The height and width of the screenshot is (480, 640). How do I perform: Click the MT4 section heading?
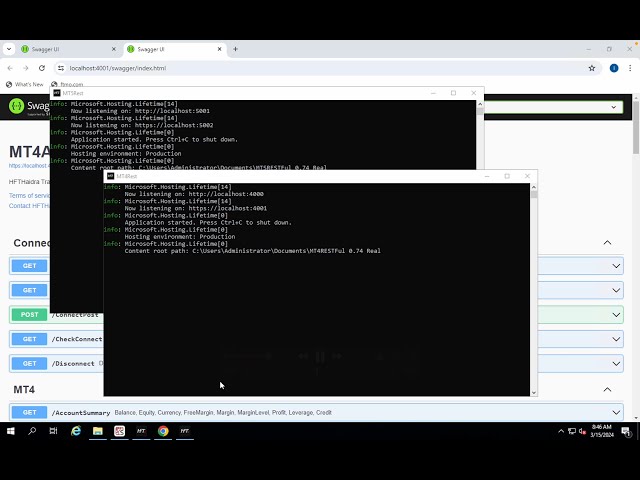point(24,390)
